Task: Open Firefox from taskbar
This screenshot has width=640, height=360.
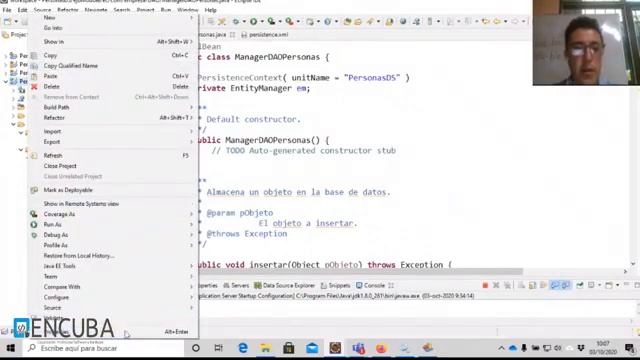Action: (x=381, y=348)
